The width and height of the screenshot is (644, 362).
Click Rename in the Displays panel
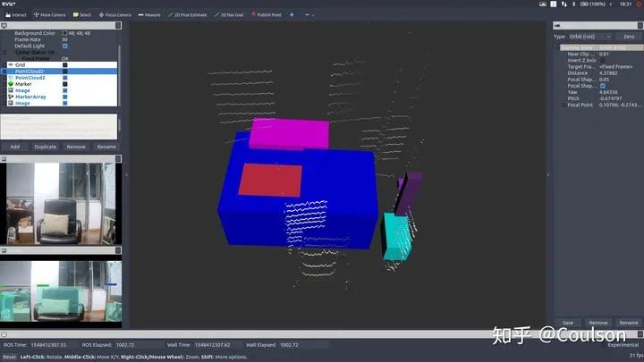[x=106, y=147]
